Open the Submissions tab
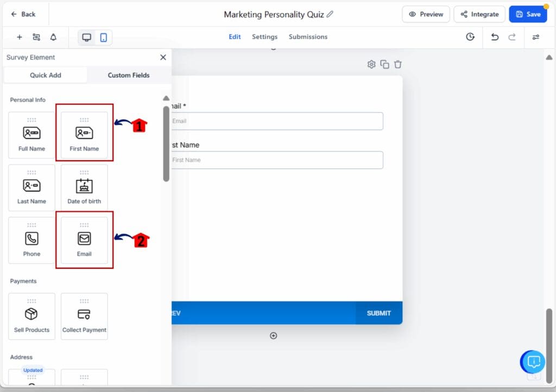The height and width of the screenshot is (392, 556). coord(308,37)
